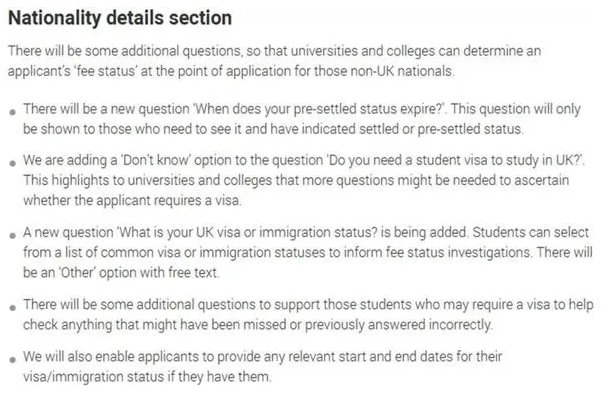This screenshot has height=393, width=611.
Task: Click the bullet beside 'We are adding'
Action: coord(13,163)
